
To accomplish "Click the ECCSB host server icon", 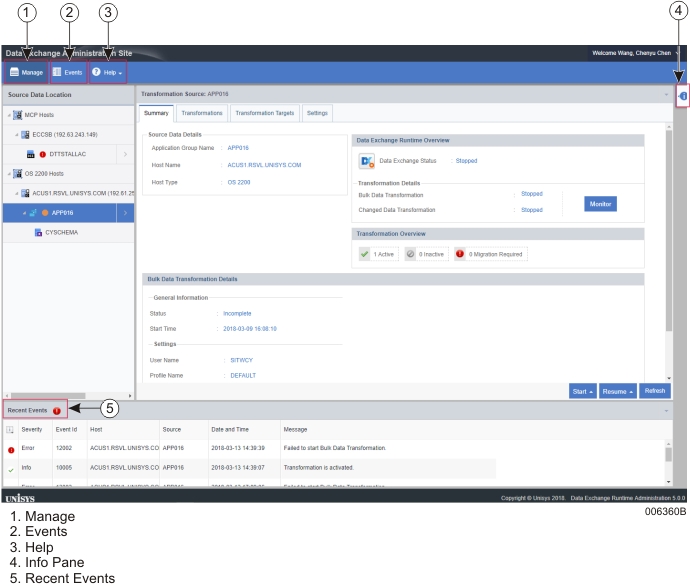I will coord(26,135).
